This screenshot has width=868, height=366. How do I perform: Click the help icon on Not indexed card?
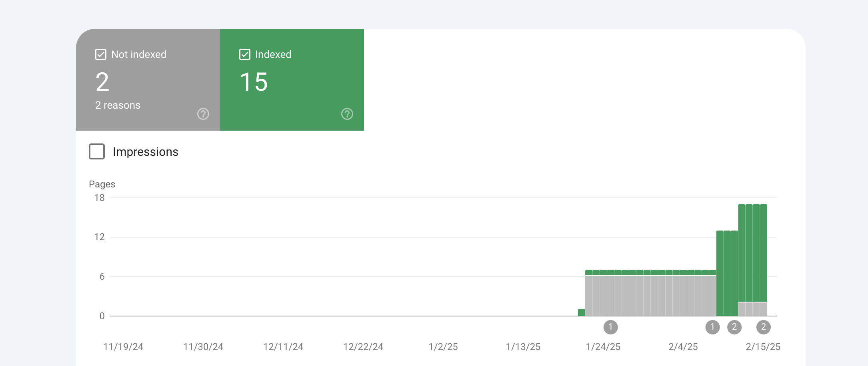tap(203, 114)
